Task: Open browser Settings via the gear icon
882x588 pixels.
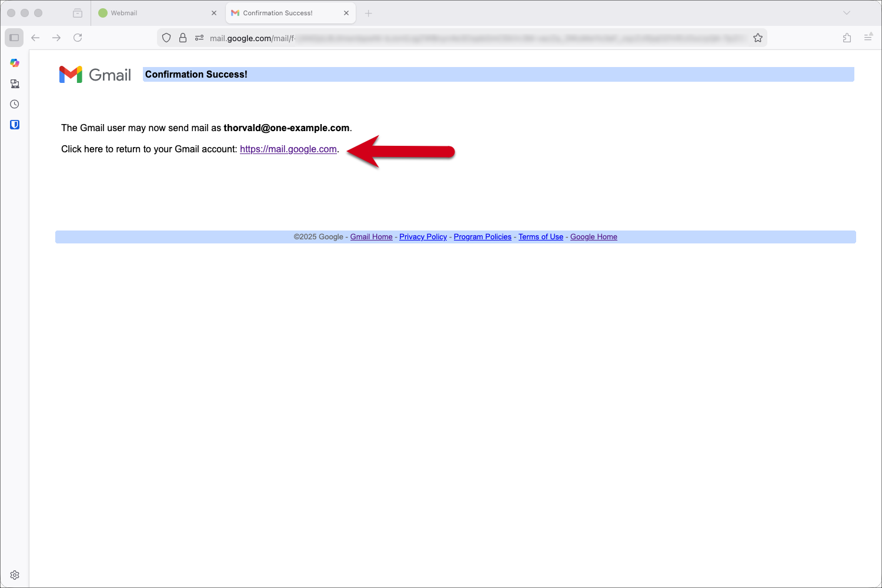Action: click(15, 575)
